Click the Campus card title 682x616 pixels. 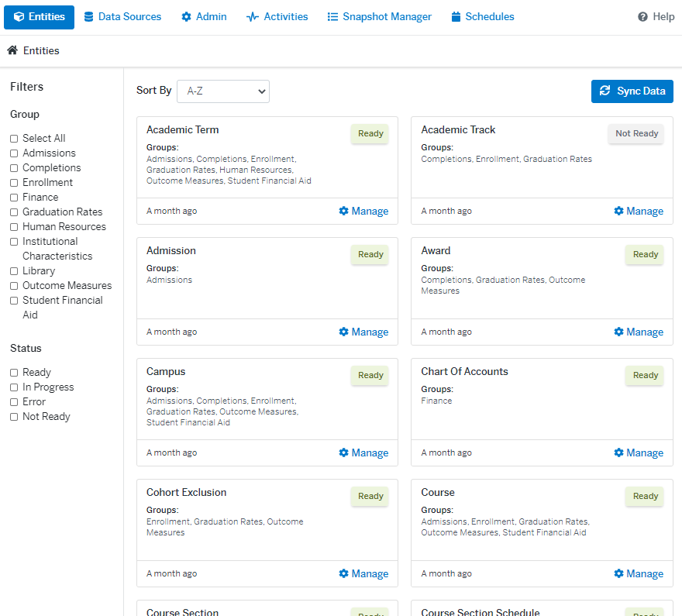click(166, 372)
